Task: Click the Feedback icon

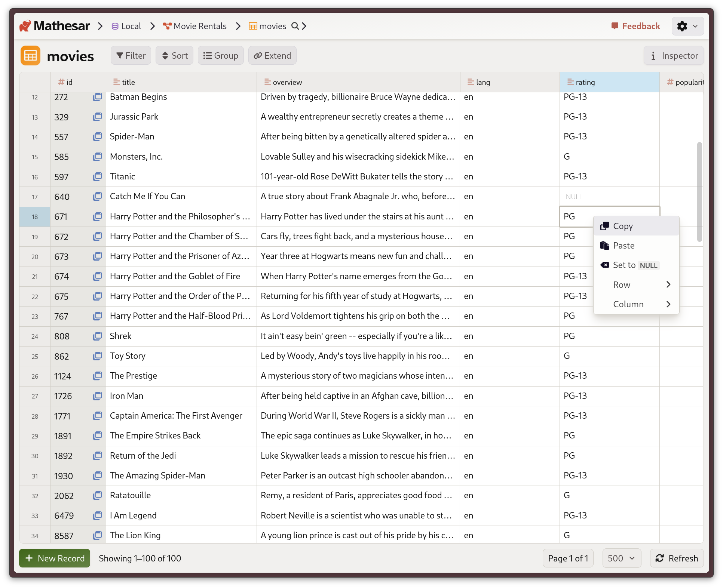Action: (x=615, y=26)
